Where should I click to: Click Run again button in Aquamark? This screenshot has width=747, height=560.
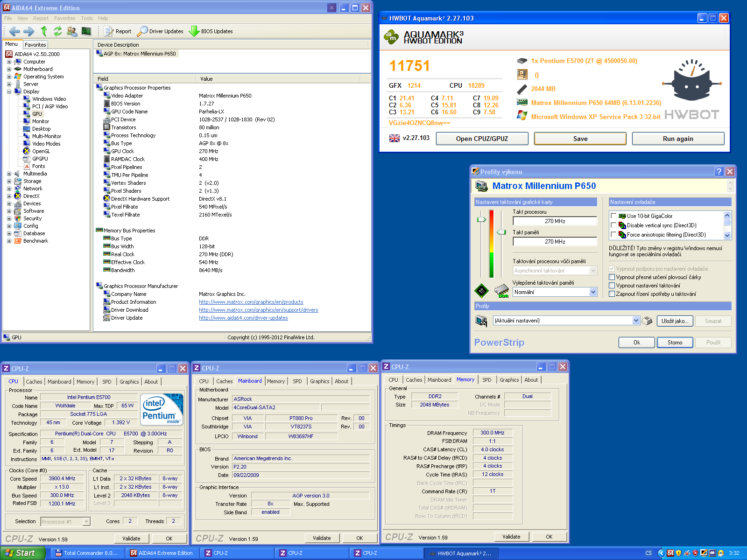click(678, 139)
